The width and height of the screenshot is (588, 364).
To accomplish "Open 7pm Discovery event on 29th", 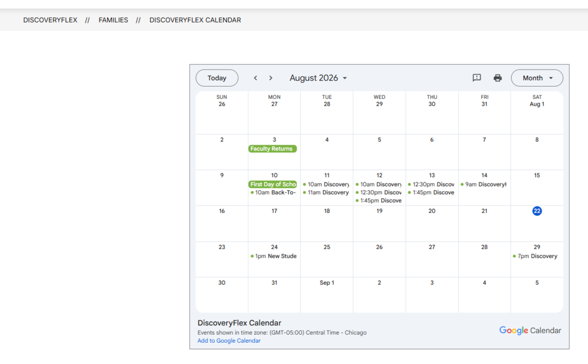I will 536,256.
